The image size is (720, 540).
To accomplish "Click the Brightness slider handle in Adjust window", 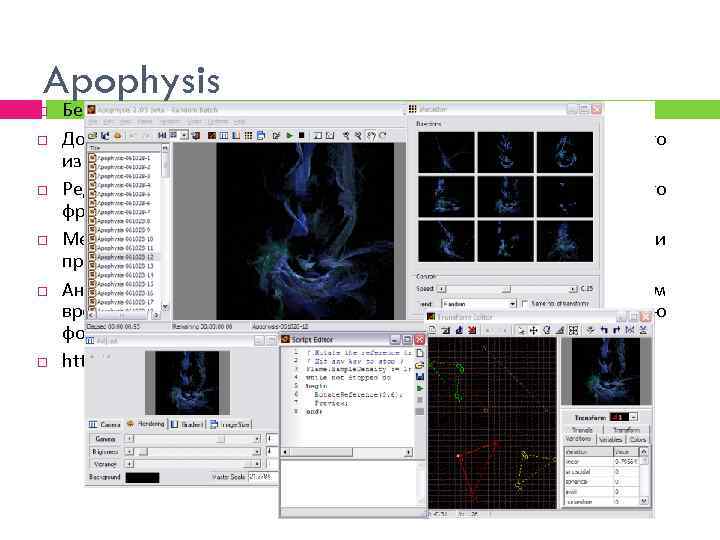I will tap(143, 452).
